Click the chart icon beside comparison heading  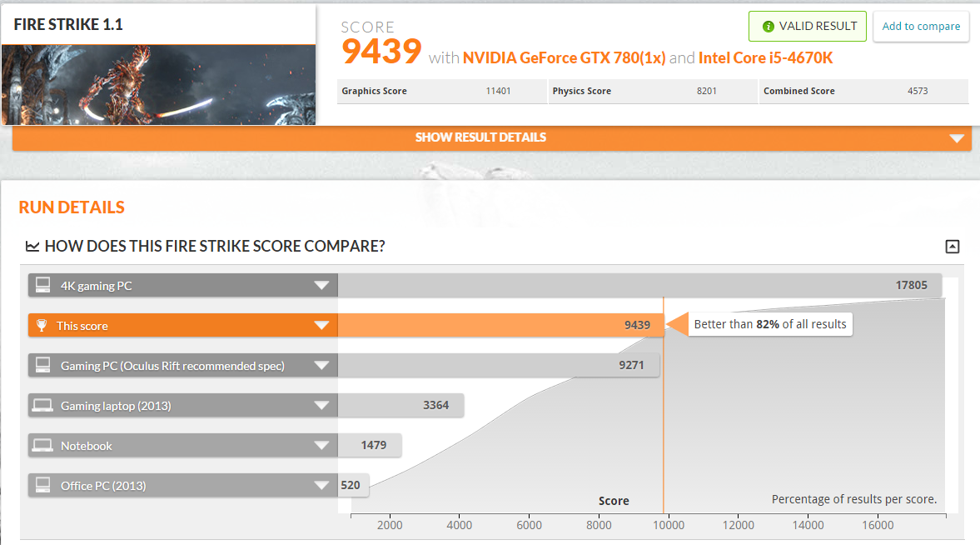(x=32, y=246)
